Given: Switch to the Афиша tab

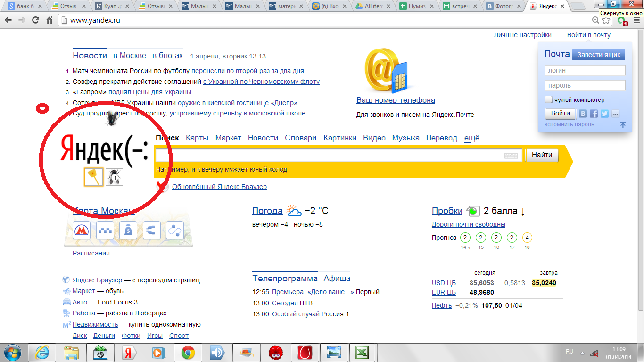Looking at the screenshot, I should pyautogui.click(x=337, y=278).
